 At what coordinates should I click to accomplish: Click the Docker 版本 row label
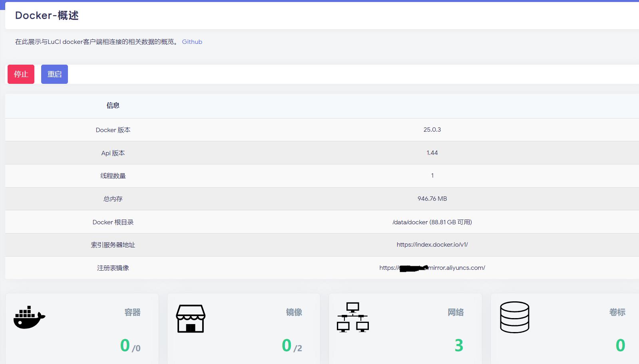click(x=113, y=130)
